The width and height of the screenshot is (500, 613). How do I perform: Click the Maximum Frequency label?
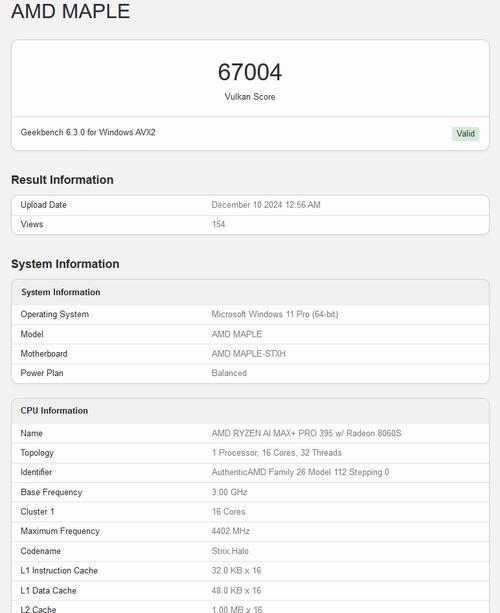[x=60, y=531]
